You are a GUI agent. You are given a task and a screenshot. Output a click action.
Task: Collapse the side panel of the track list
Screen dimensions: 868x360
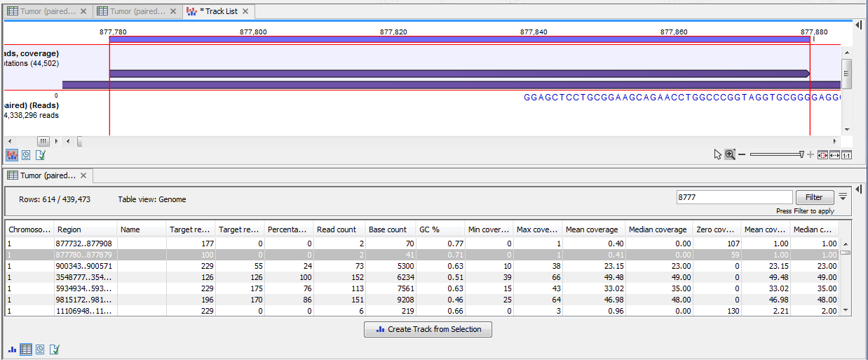pos(859,24)
